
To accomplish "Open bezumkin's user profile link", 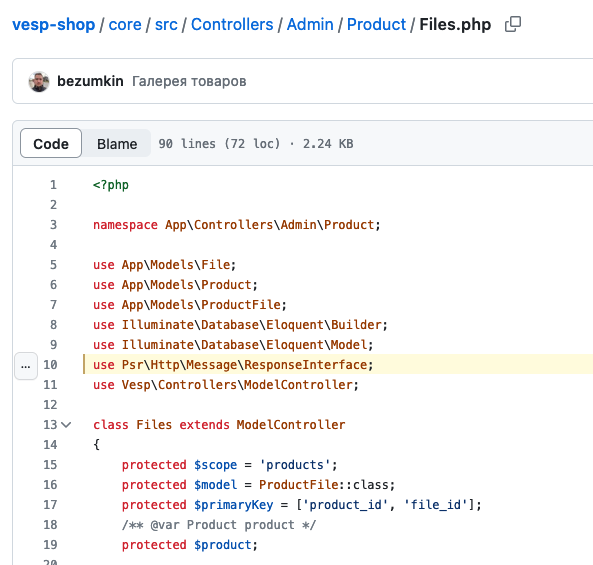I will pyautogui.click(x=90, y=81).
